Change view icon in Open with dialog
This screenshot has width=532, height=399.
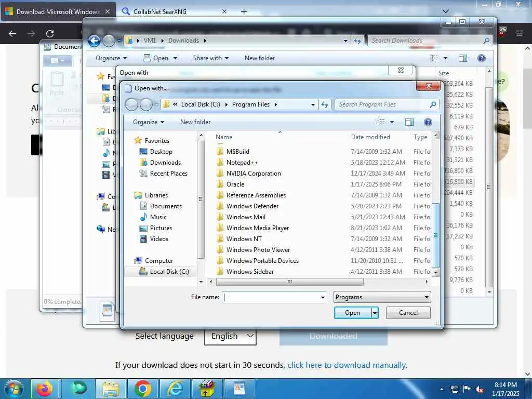[x=381, y=122]
